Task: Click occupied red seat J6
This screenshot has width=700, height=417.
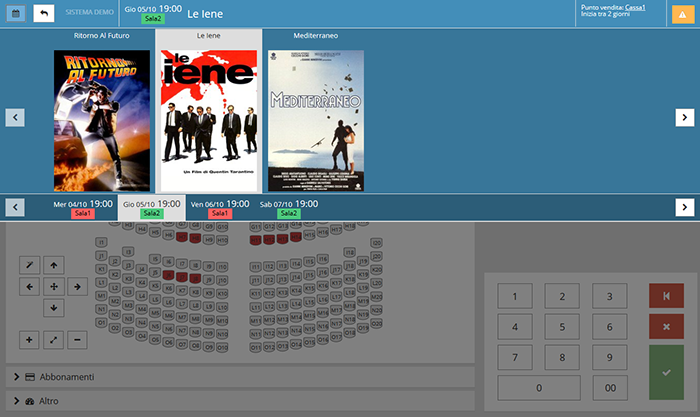Action: (168, 275)
